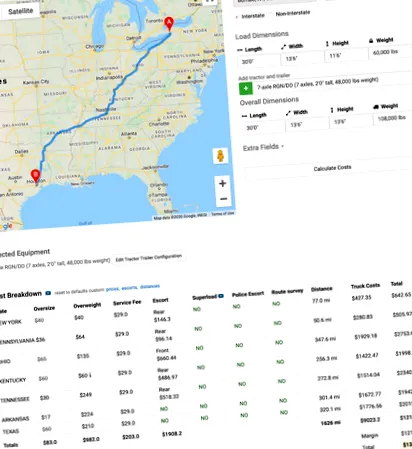Click the overweight value $249
412x449 pixels.
click(85, 395)
